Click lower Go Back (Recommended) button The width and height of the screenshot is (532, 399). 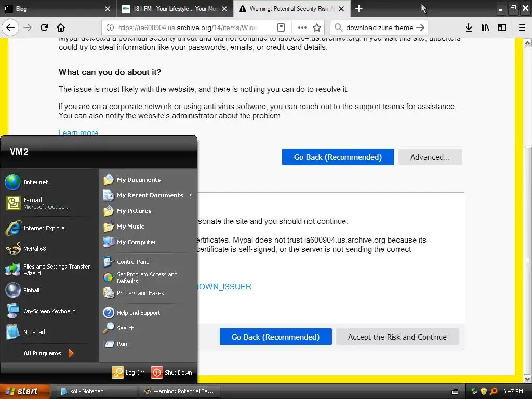click(275, 337)
